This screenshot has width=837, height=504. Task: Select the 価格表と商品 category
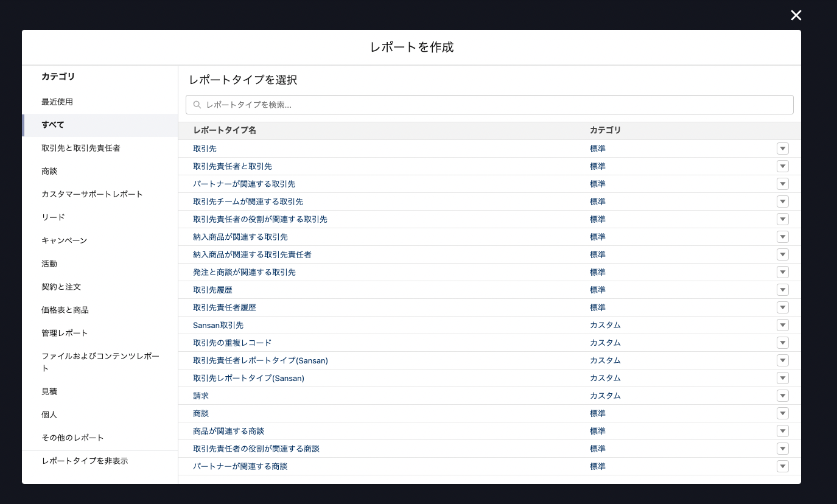point(100,310)
